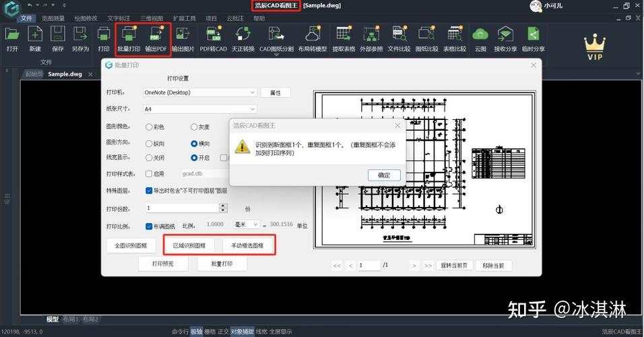Enable the 启用 print style checkbox
The width and height of the screenshot is (644, 337).
click(149, 174)
